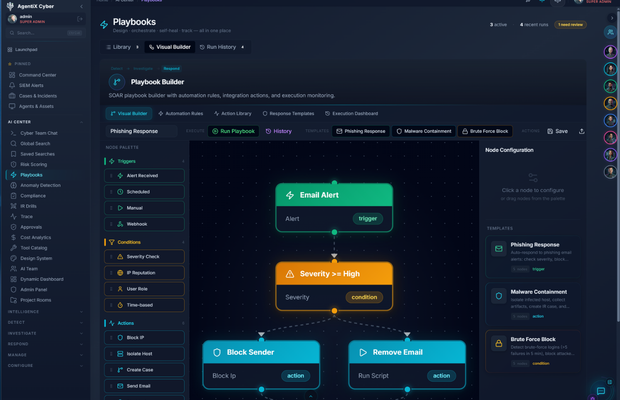Open Tool Catalog

tap(34, 248)
